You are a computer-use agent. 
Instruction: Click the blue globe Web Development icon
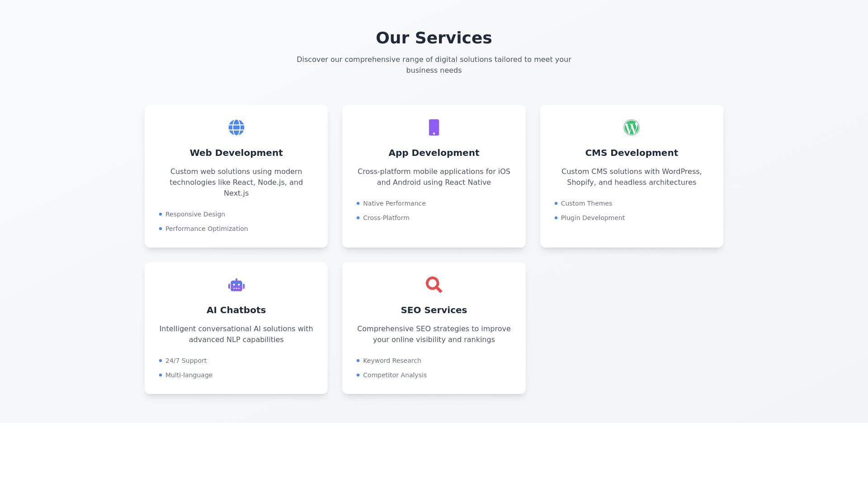pyautogui.click(x=236, y=127)
